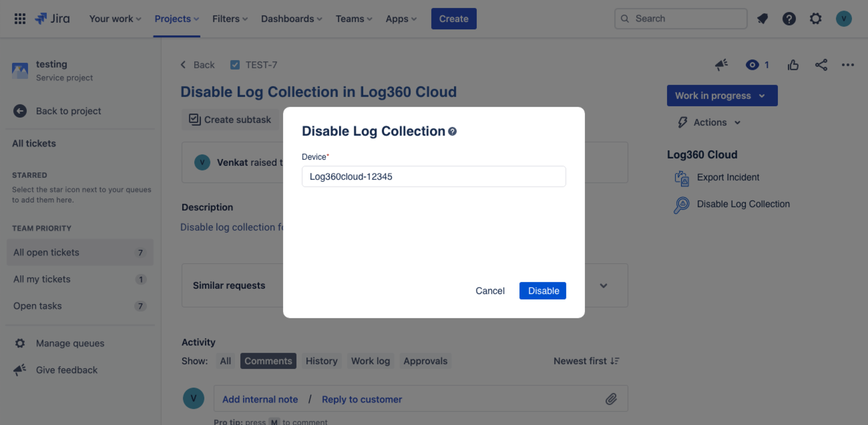Viewport: 868px width, 425px height.
Task: Expand the Actions dropdown
Action: [710, 122]
